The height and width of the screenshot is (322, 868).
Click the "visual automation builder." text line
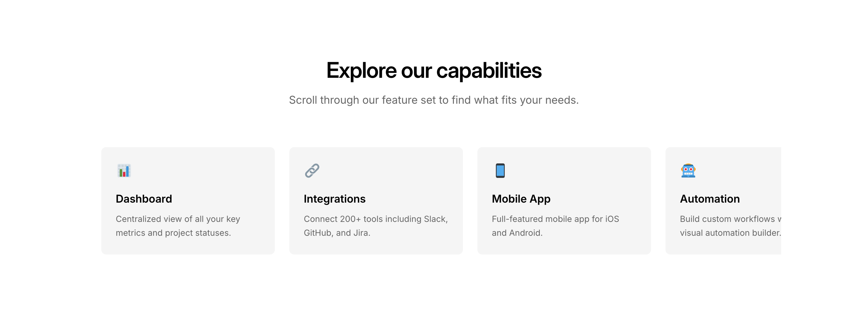730,233
